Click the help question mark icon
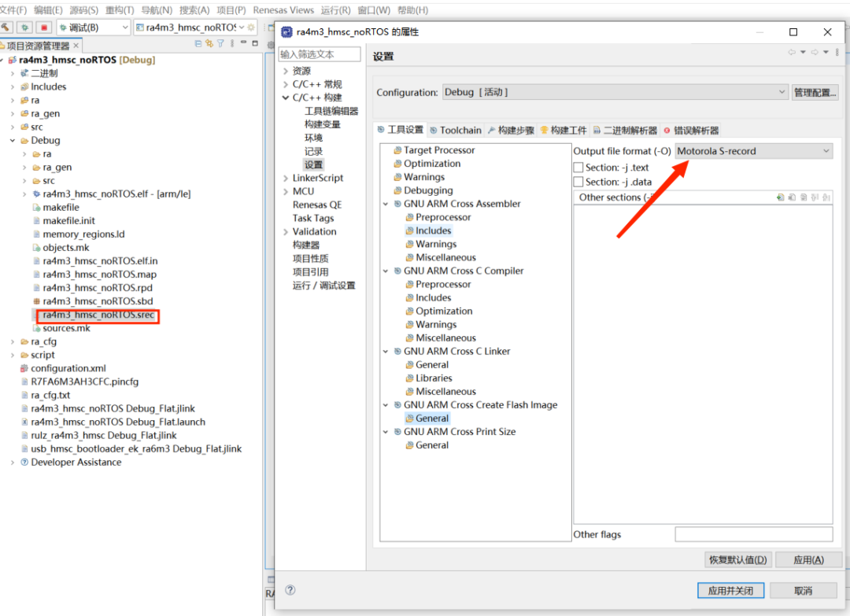 (290, 590)
